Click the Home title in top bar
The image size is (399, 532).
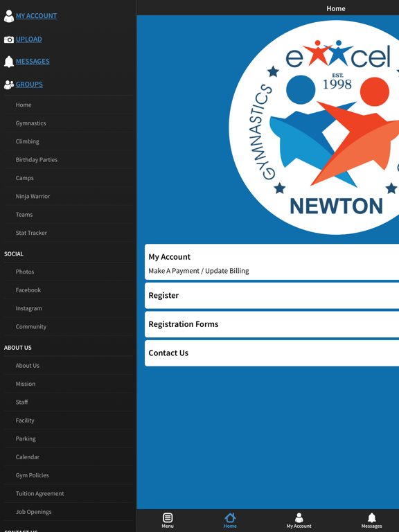[x=336, y=8]
